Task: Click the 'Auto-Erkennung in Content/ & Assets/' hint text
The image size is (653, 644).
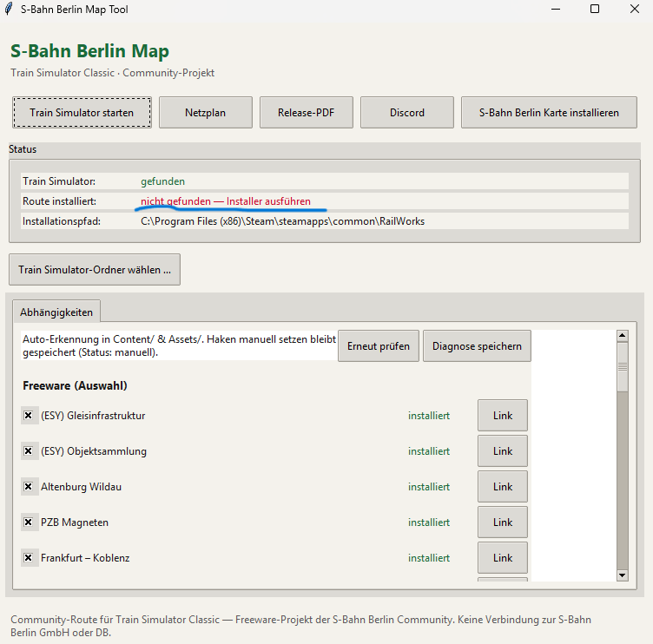Action: click(179, 345)
